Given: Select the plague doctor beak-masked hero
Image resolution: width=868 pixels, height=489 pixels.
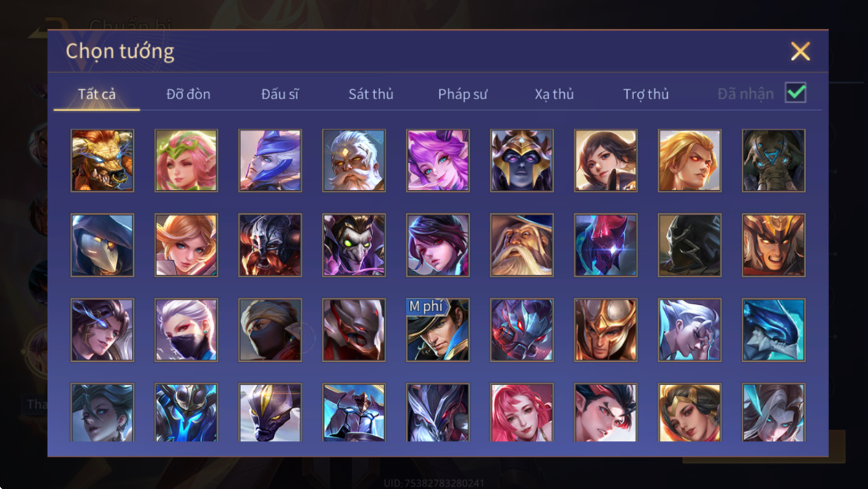Looking at the screenshot, I should coord(102,246).
